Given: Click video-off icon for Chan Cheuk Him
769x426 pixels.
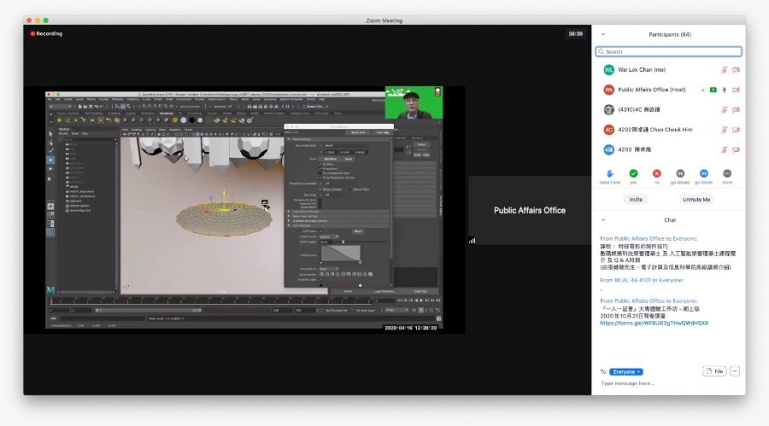Looking at the screenshot, I should [x=736, y=130].
